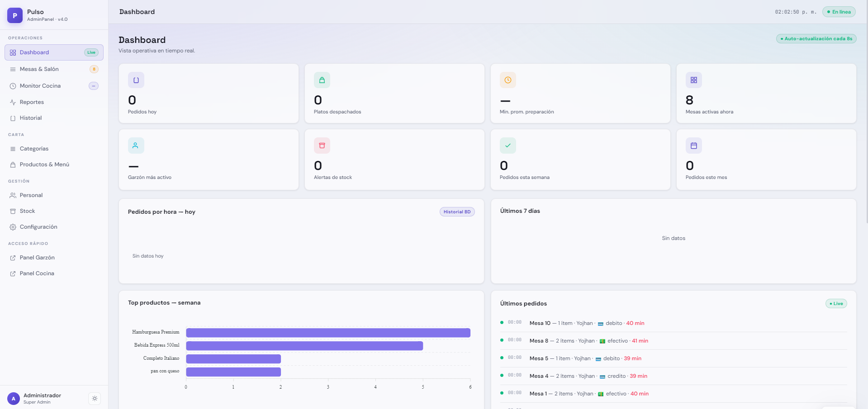Click the Mesas activas grid icon
This screenshot has height=409, width=868.
694,80
